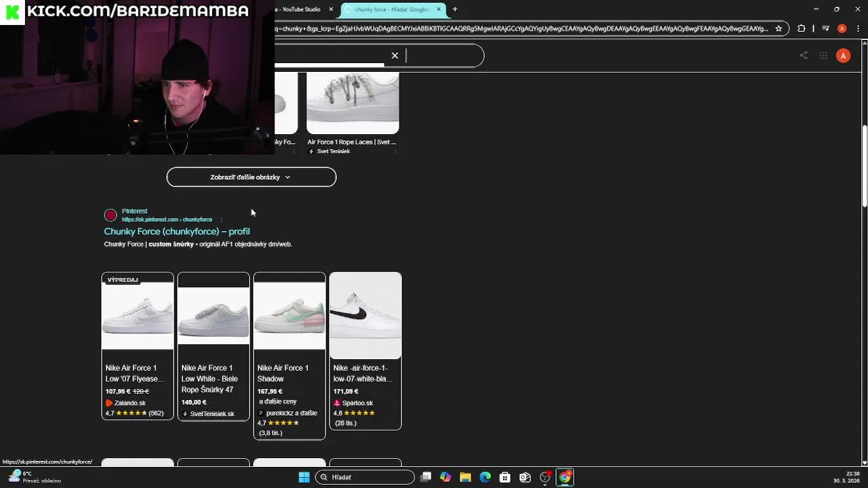Screen dimensions: 868x488
Task: Click the 167,95 € price
Action: coord(270,392)
